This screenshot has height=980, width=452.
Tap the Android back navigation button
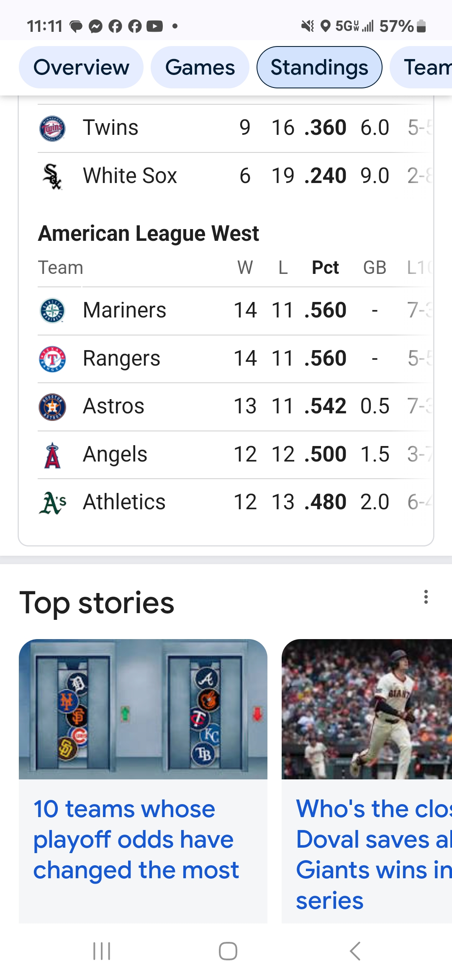[x=355, y=951]
